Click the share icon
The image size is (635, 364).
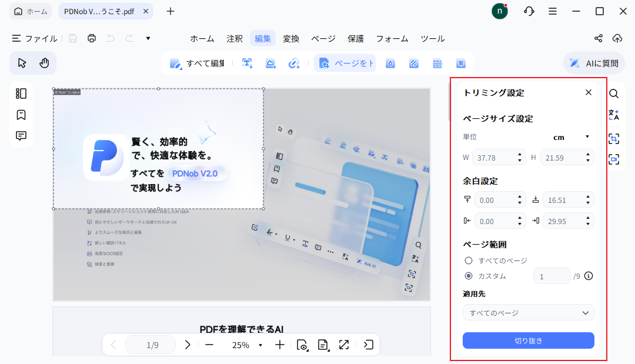(599, 38)
